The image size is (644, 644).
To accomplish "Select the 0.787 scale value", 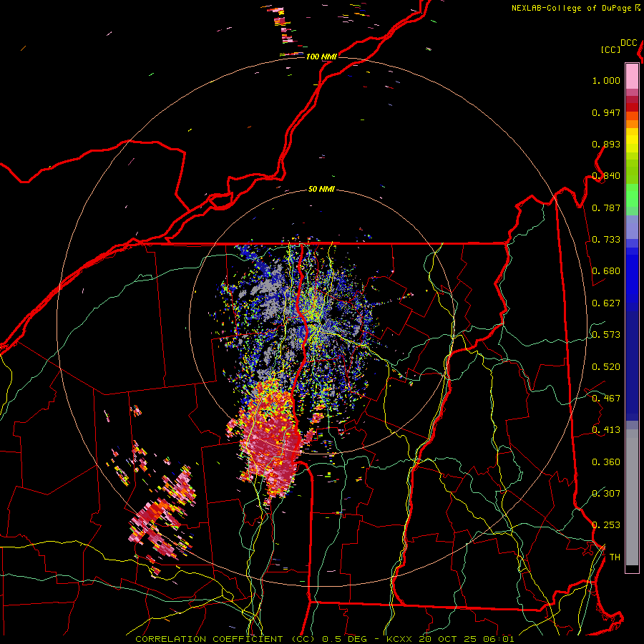I will (606, 208).
